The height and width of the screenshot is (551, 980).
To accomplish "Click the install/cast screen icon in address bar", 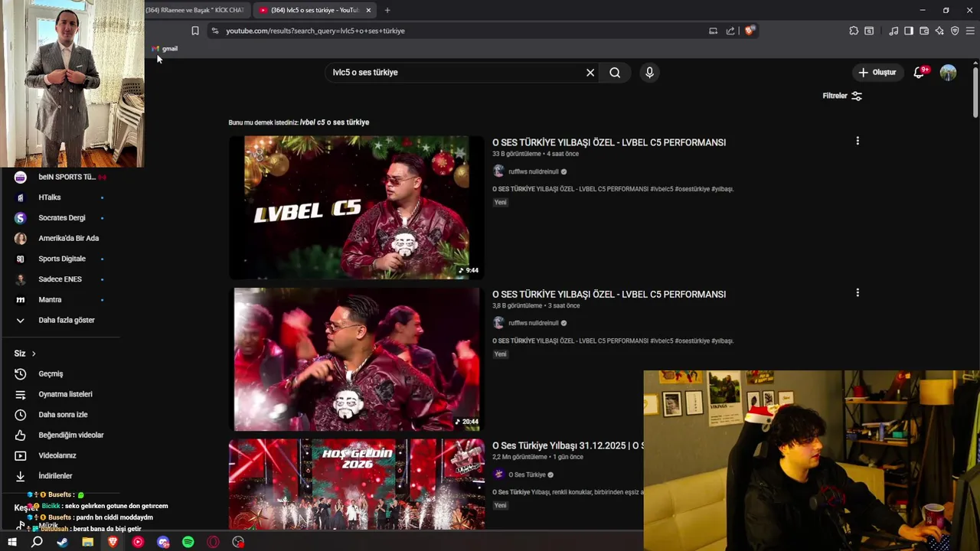I will coord(713,31).
